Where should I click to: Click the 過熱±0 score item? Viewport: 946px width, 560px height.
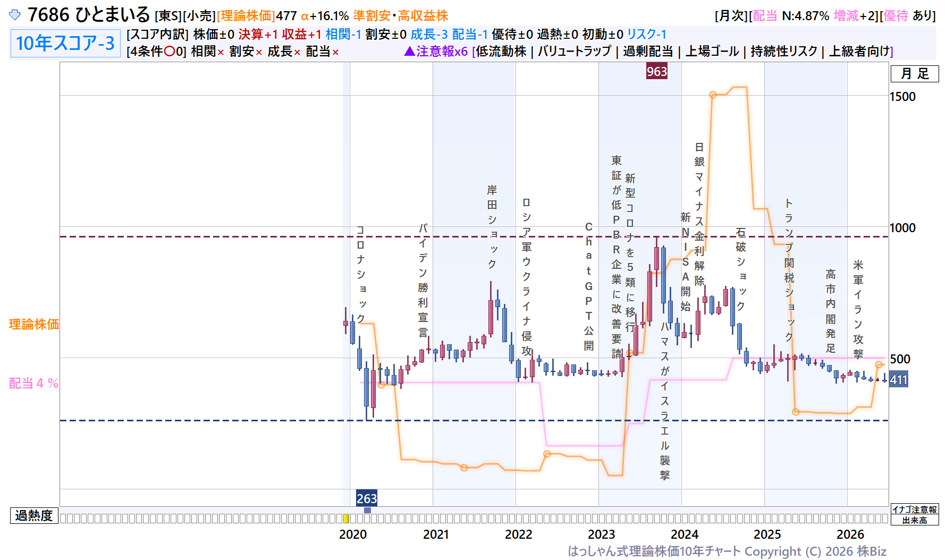(558, 35)
